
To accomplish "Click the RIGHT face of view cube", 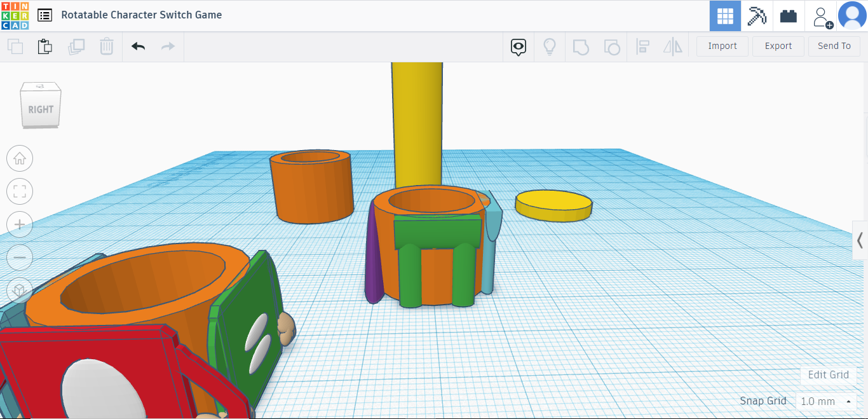I will (41, 110).
